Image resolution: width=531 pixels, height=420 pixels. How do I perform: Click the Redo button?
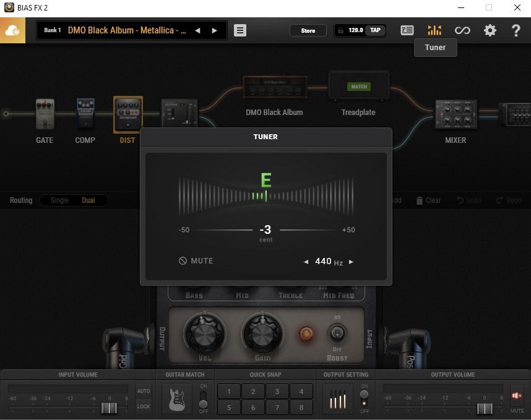click(x=509, y=200)
